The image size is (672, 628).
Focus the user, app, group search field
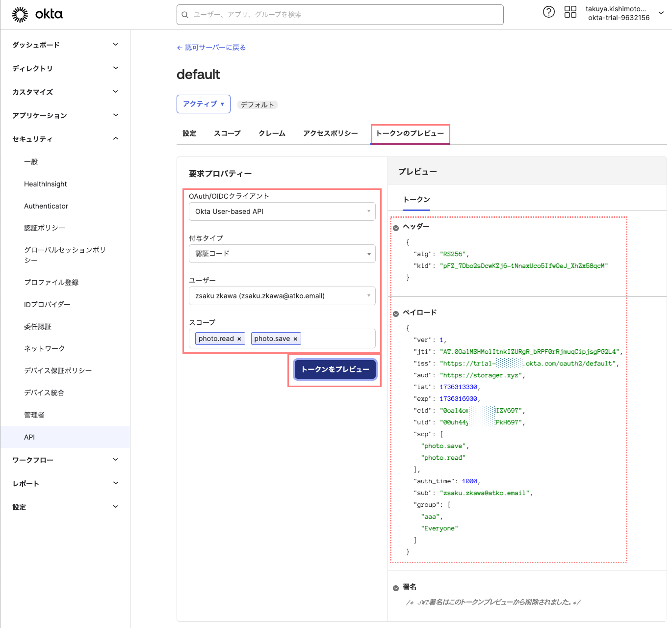pos(340,15)
